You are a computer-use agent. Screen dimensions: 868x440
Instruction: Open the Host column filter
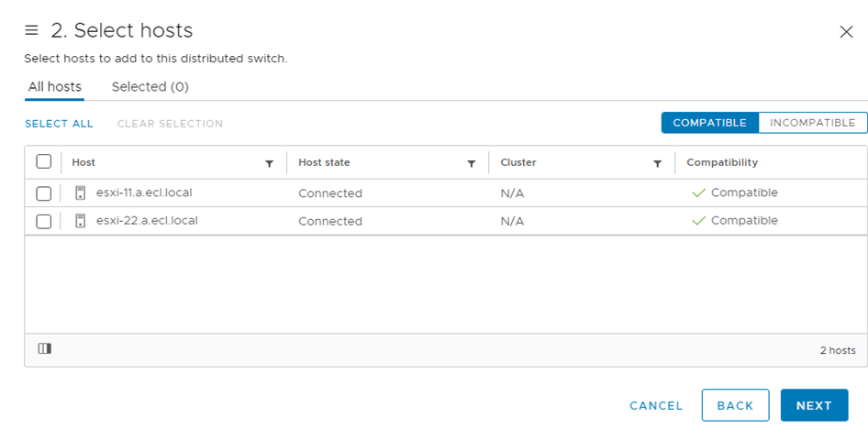click(269, 163)
